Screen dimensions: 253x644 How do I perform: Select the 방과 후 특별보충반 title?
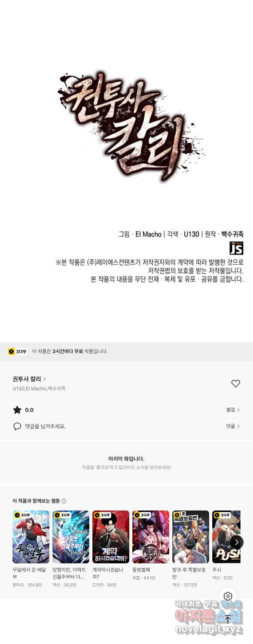click(x=189, y=573)
